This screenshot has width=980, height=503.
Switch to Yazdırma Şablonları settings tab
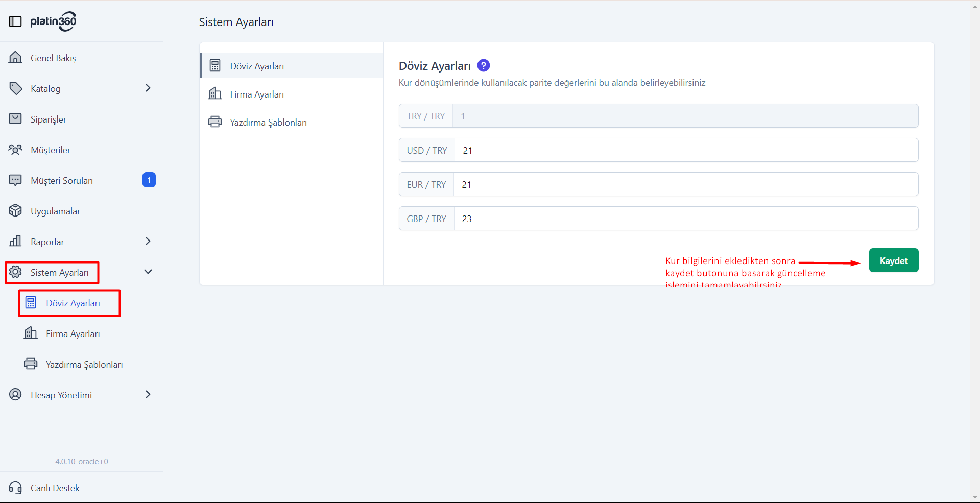pyautogui.click(x=291, y=122)
